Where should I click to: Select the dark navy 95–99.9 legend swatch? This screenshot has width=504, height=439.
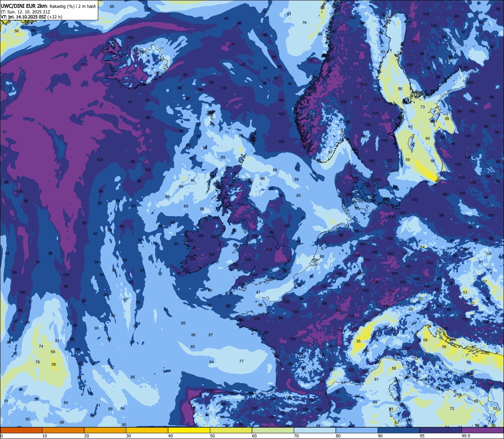click(x=440, y=430)
